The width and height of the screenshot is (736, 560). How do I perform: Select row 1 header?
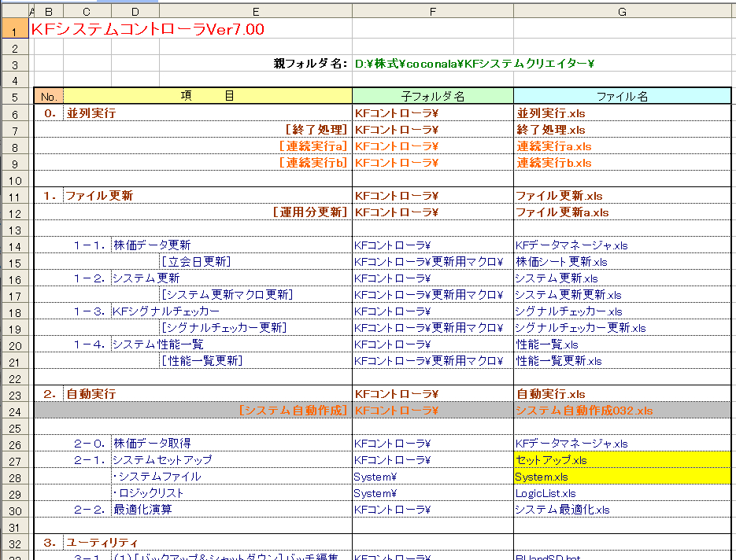[x=15, y=29]
